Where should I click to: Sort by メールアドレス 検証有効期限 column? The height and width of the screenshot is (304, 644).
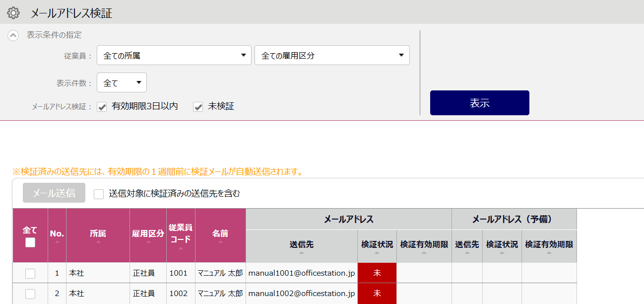pos(424,246)
